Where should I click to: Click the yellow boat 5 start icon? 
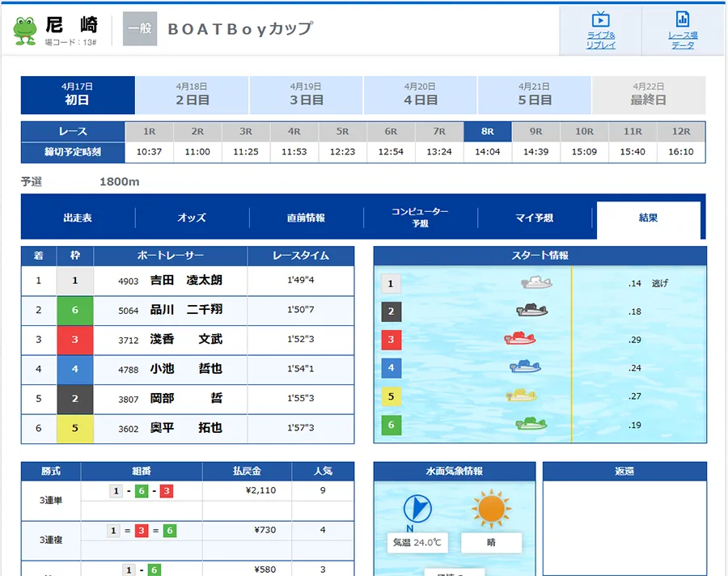click(x=522, y=395)
